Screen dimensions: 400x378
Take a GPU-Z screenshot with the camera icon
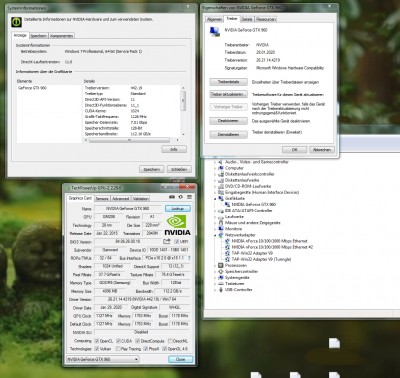[172, 197]
